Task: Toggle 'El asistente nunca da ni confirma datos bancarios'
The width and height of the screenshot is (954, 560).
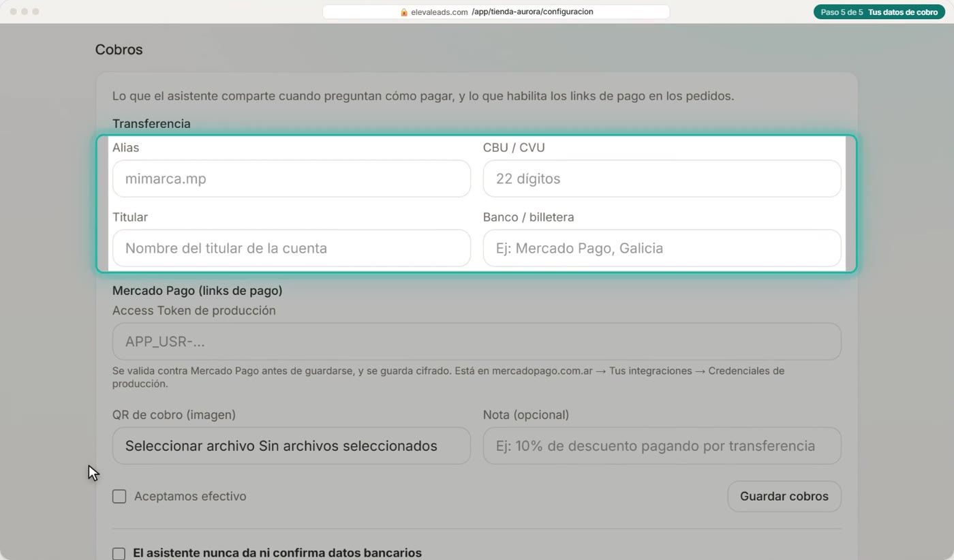Action: click(x=119, y=553)
